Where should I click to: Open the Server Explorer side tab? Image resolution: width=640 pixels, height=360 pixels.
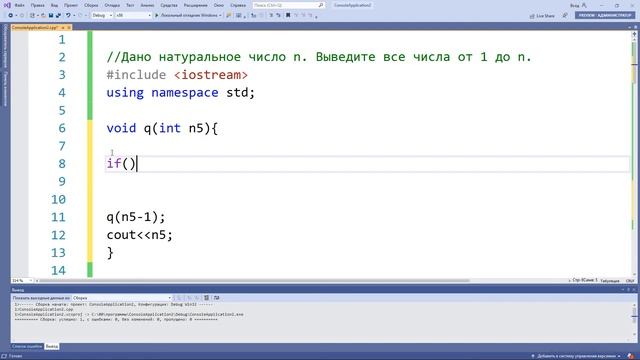(x=5, y=46)
